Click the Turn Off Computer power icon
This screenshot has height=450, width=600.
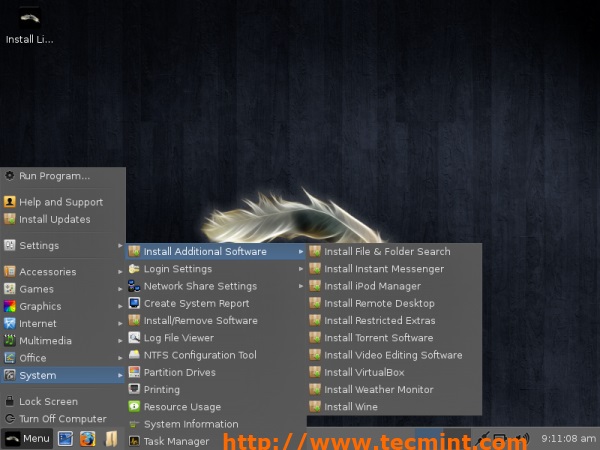[10, 419]
